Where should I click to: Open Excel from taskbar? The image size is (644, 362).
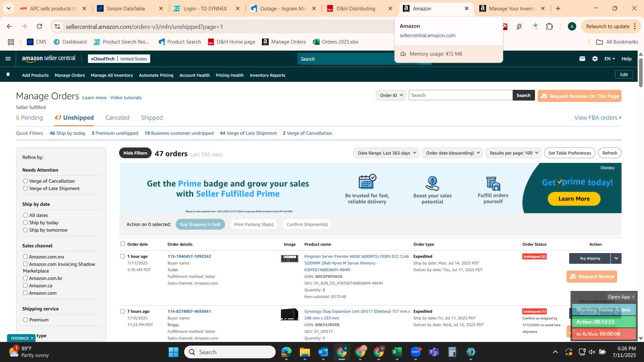point(397,352)
